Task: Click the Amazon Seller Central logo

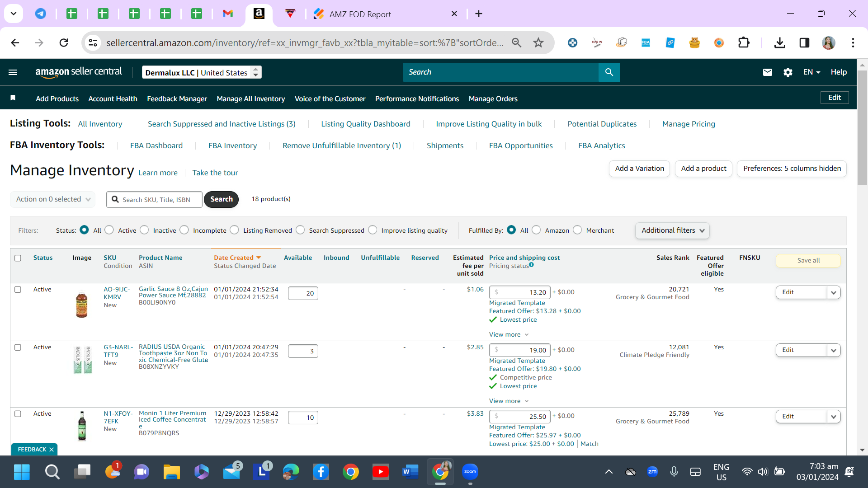Action: click(79, 72)
